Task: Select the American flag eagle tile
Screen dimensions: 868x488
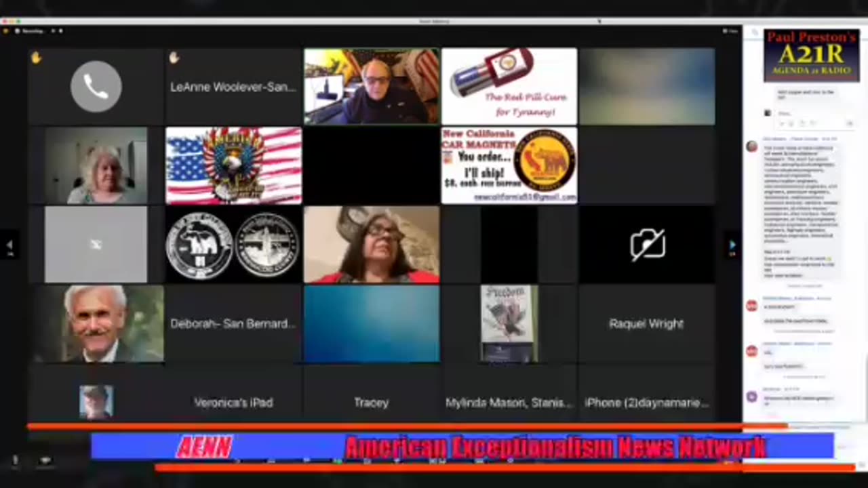Action: click(233, 165)
